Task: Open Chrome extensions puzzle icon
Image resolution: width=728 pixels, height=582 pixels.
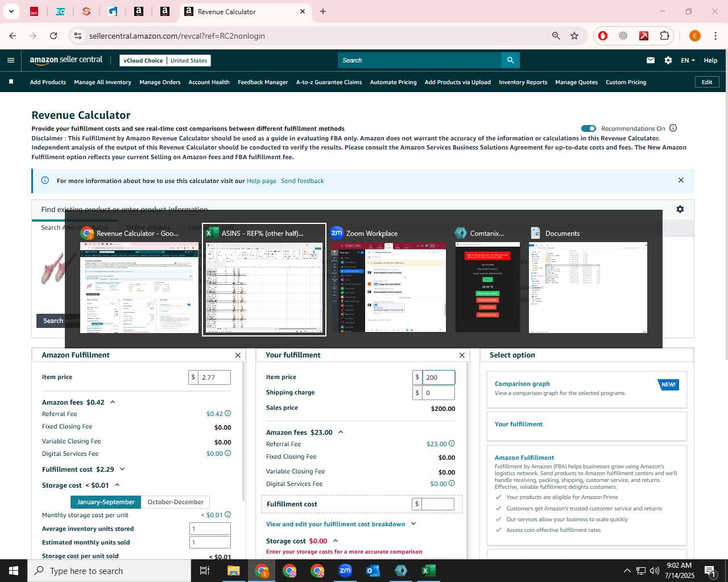Action: click(x=664, y=36)
